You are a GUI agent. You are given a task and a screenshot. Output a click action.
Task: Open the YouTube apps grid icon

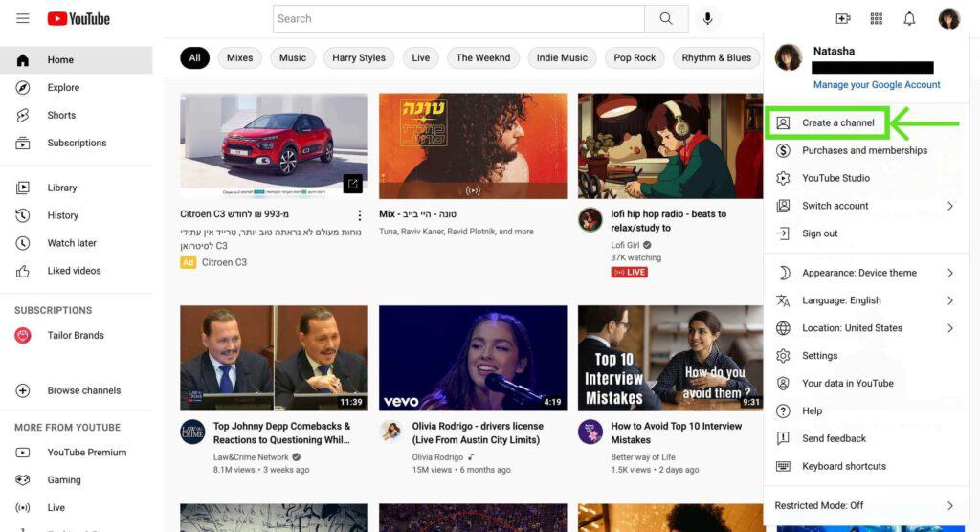coord(876,19)
